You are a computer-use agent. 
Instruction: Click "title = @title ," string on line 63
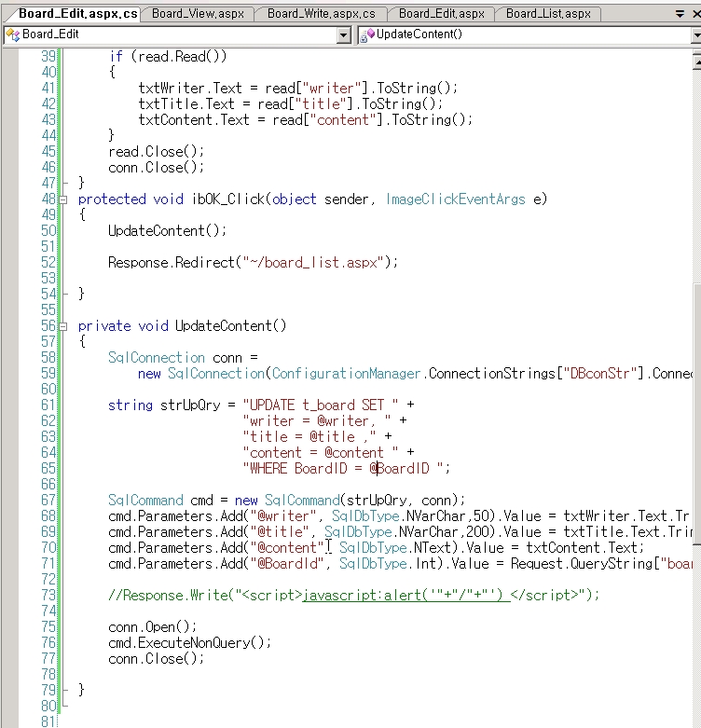click(309, 436)
